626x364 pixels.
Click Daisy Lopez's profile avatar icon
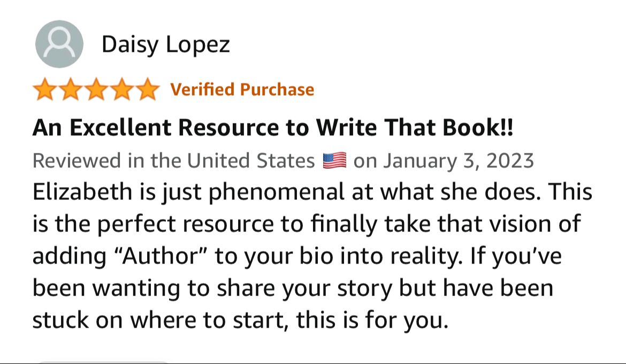(59, 44)
